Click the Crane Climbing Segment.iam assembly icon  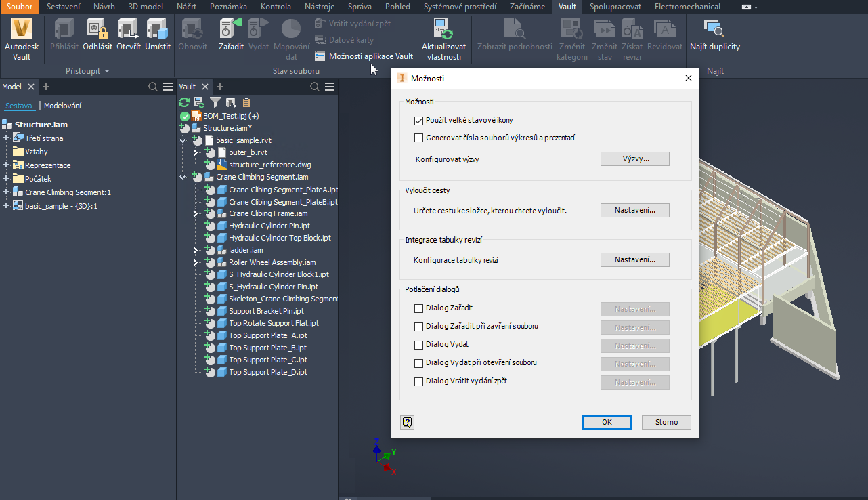pyautogui.click(x=209, y=177)
